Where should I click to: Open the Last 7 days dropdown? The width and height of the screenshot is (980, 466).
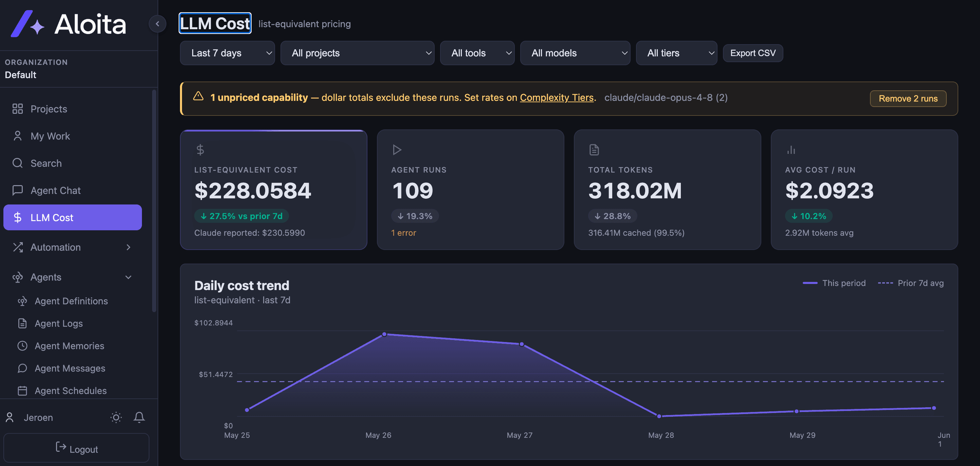(x=227, y=53)
